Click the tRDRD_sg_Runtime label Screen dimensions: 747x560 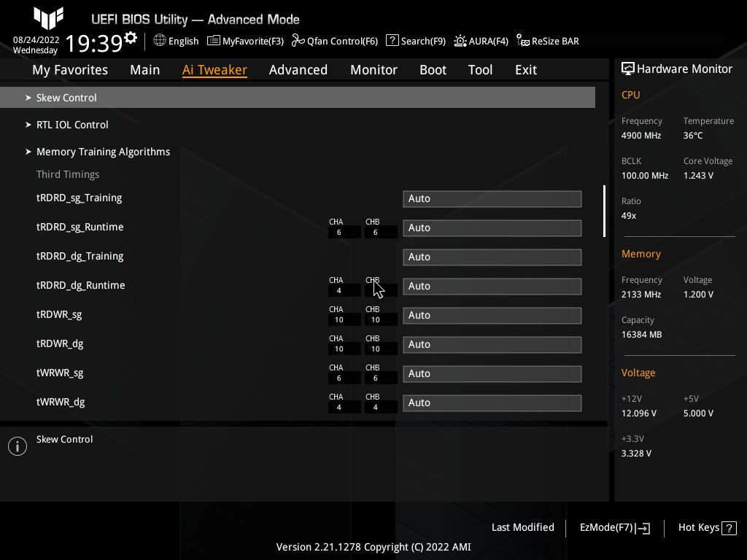(x=80, y=227)
